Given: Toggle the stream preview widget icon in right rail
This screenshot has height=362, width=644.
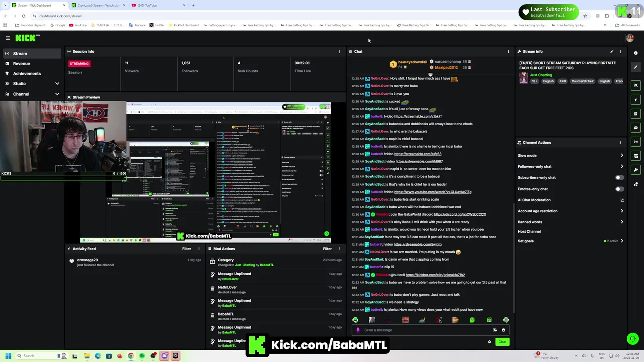Looking at the screenshot, I should click(636, 85).
